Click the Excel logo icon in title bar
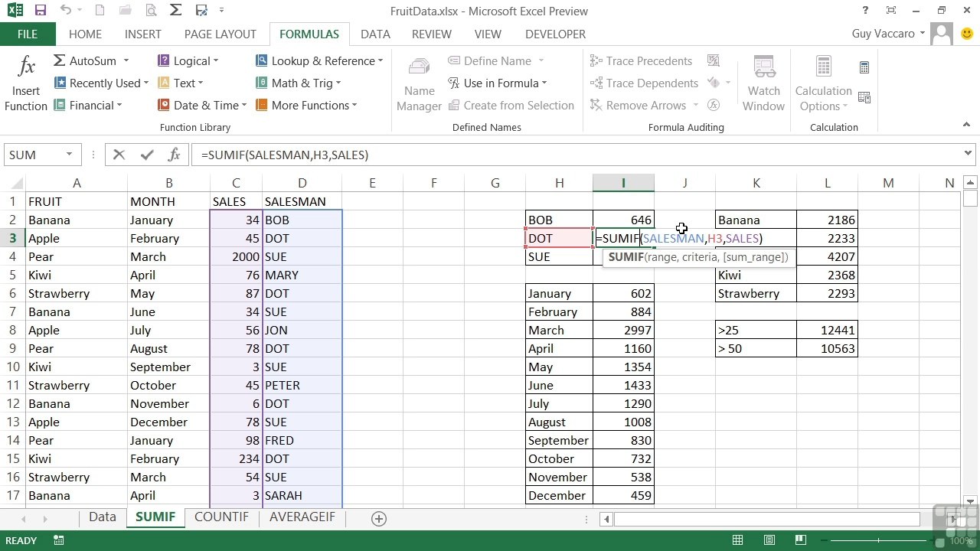 point(15,11)
